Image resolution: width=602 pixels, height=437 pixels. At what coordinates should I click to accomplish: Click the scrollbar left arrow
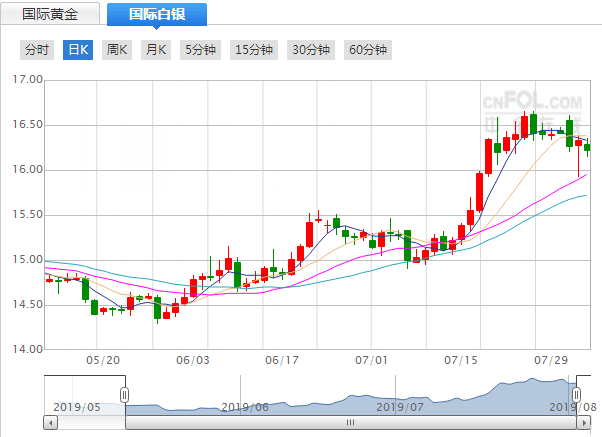(51, 423)
